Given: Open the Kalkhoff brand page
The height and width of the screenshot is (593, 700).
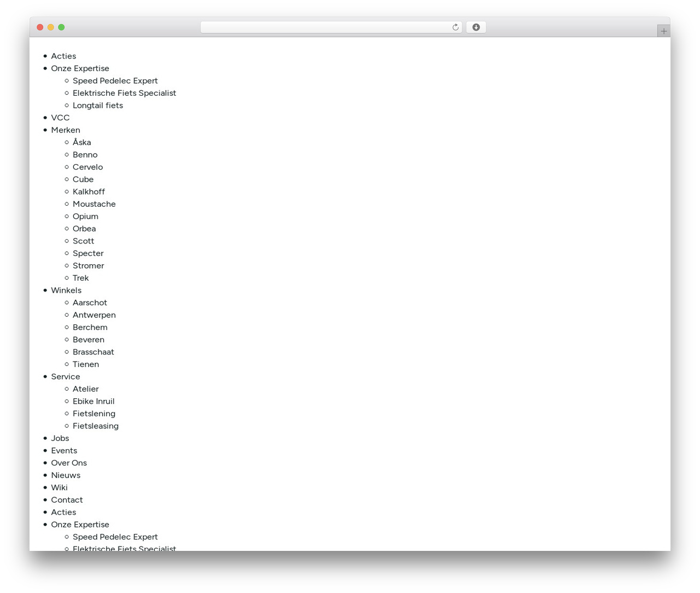Looking at the screenshot, I should click(89, 191).
